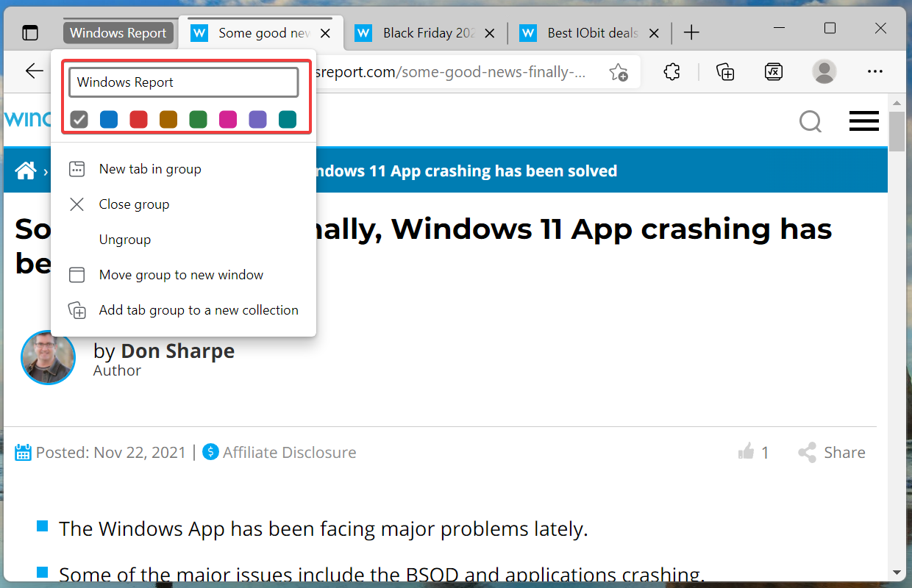The width and height of the screenshot is (912, 588).
Task: Click the scrollbar down arrow
Action: pos(897,571)
